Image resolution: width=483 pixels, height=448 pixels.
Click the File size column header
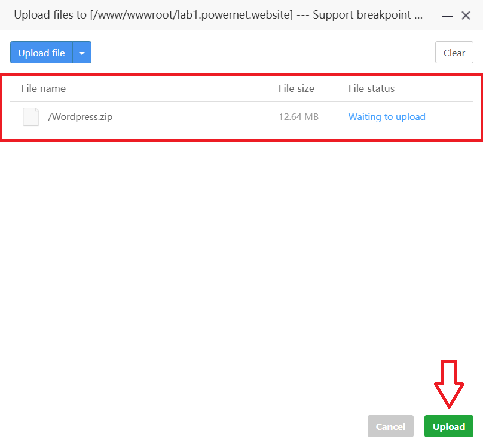coord(296,88)
